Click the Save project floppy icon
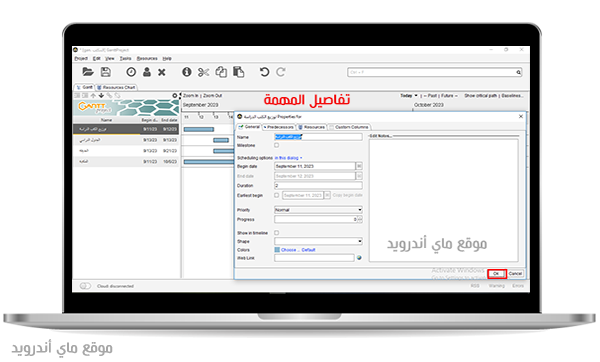 point(106,72)
